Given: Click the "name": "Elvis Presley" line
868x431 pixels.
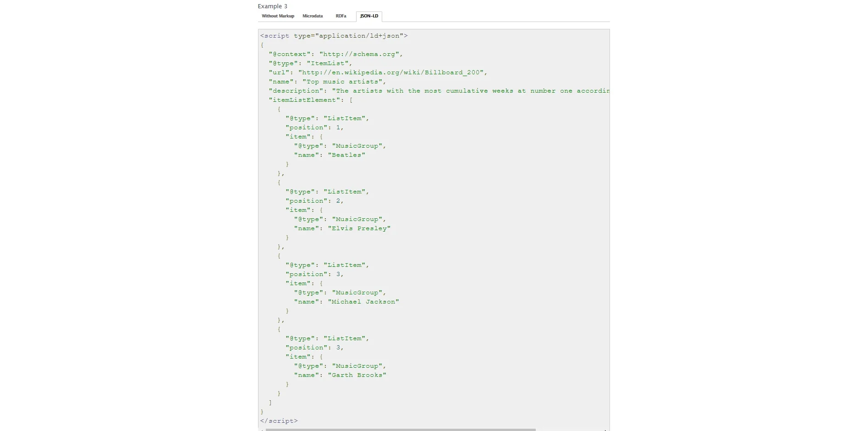Looking at the screenshot, I should [342, 228].
